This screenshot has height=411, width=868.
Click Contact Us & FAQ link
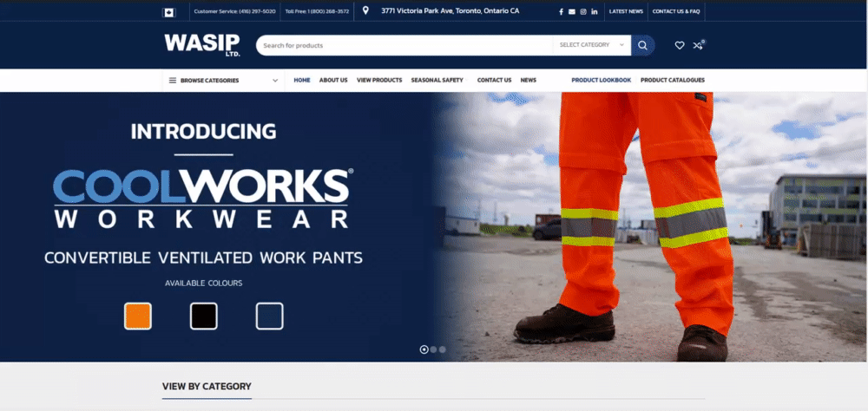676,11
